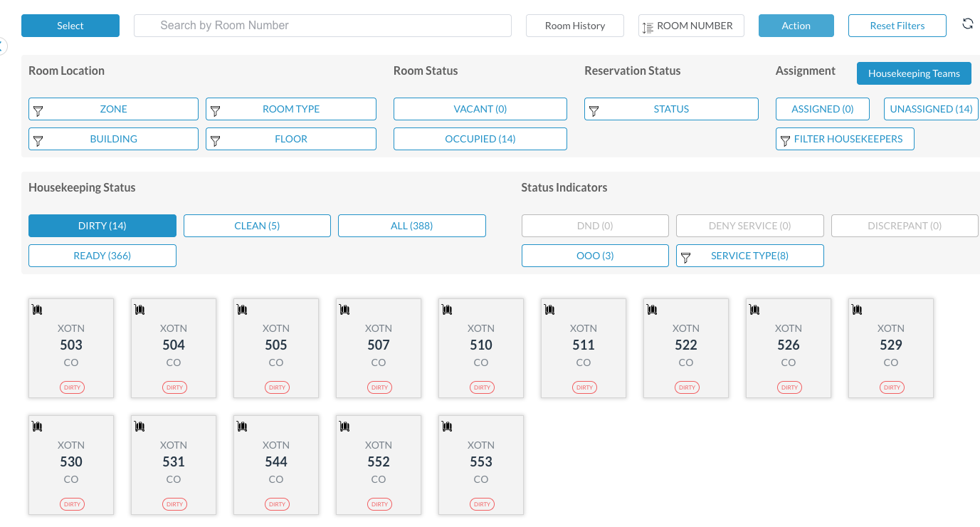Screen dimensions: 980x527
Task: Open the SERVICE TYPE(8) dropdown
Action: click(749, 256)
